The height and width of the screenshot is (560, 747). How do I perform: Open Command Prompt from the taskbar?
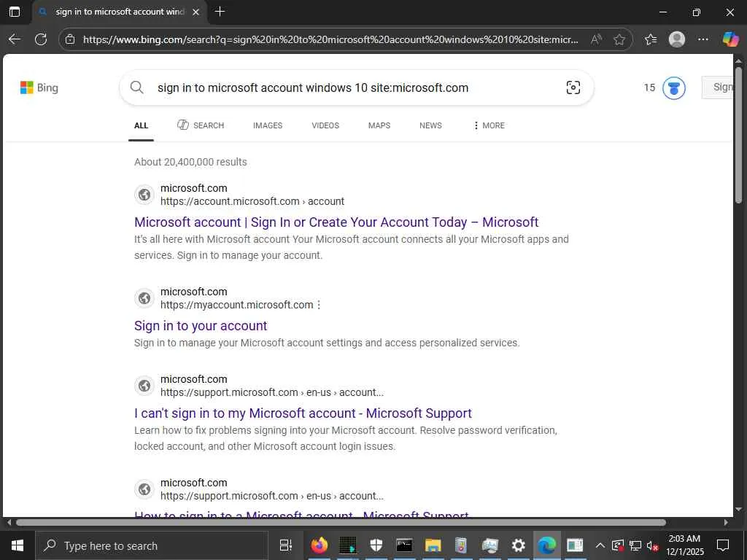click(x=404, y=545)
